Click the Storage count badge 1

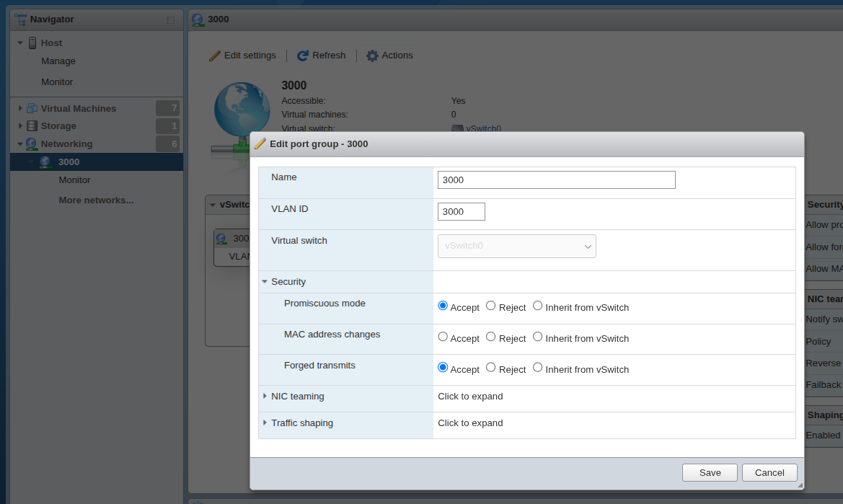168,125
